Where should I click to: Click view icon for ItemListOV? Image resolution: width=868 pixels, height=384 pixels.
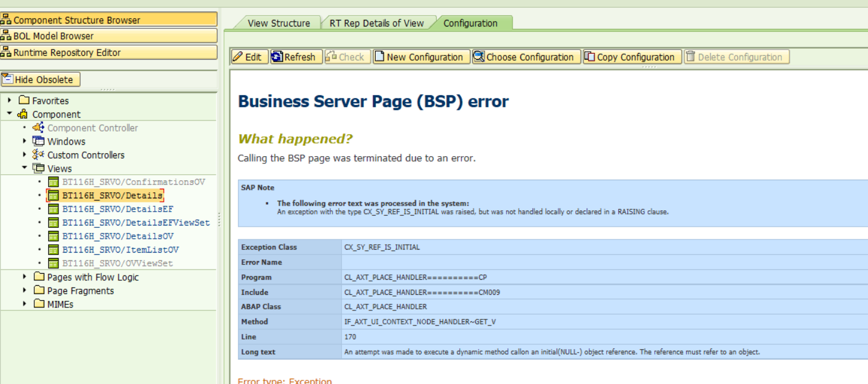pyautogui.click(x=54, y=250)
